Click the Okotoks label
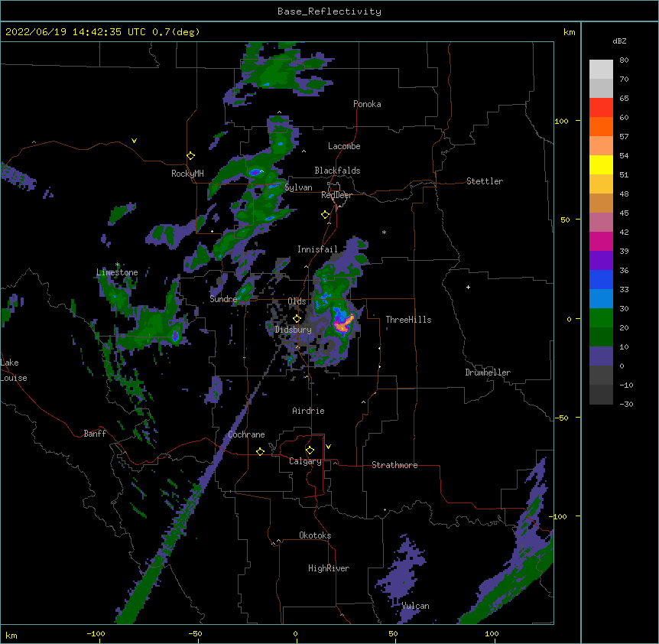659x644 pixels. click(x=315, y=535)
